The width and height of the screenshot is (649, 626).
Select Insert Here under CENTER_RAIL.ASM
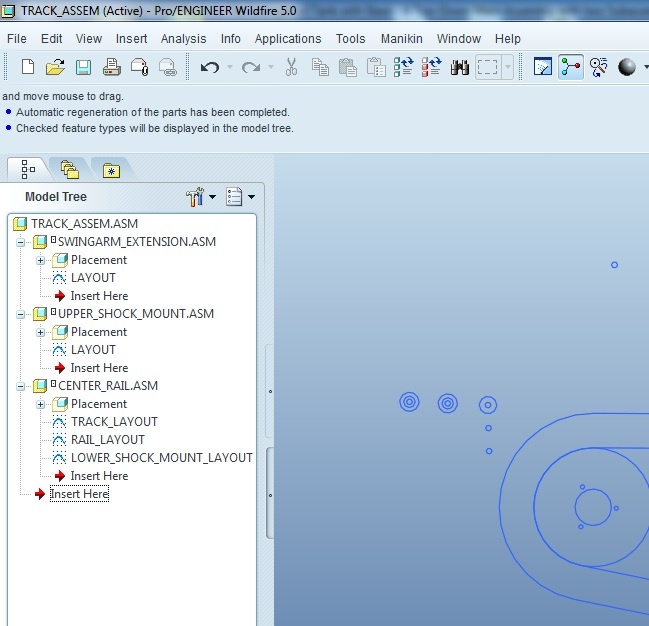point(99,476)
